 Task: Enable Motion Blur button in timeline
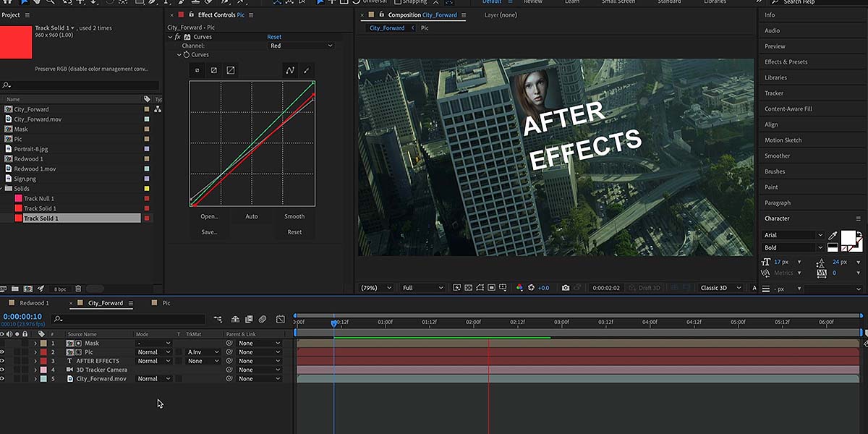click(263, 319)
